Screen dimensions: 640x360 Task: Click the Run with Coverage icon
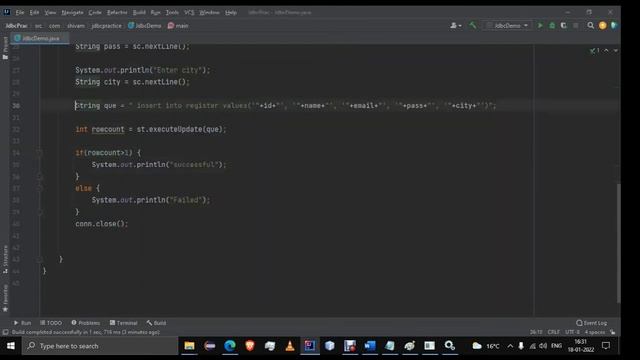[564, 25]
